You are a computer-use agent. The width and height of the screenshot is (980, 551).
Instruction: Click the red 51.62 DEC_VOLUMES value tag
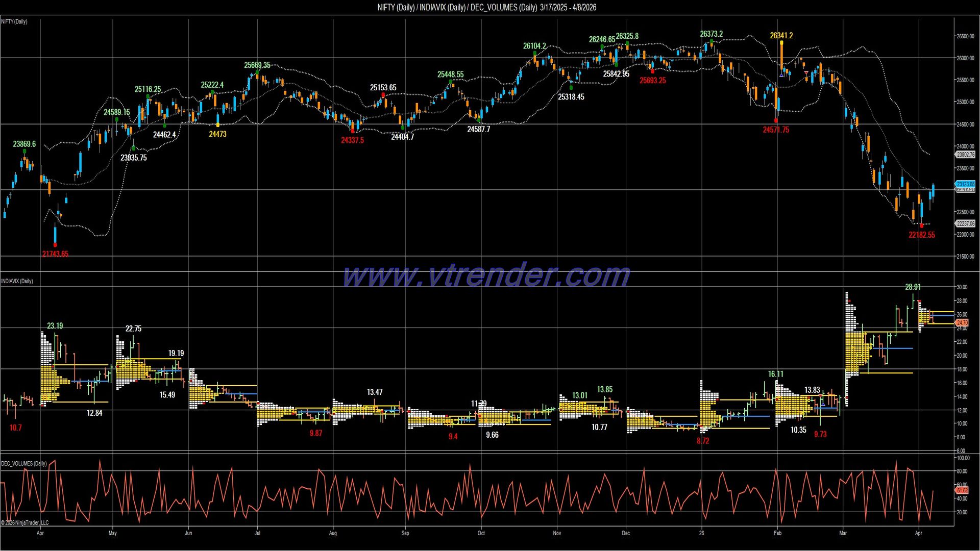pos(962,490)
